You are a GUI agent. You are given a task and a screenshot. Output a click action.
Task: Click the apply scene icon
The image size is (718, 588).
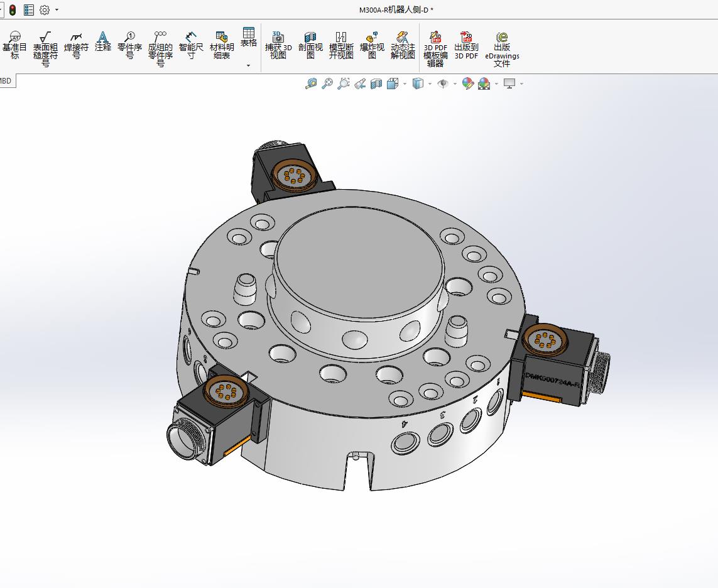click(x=484, y=84)
